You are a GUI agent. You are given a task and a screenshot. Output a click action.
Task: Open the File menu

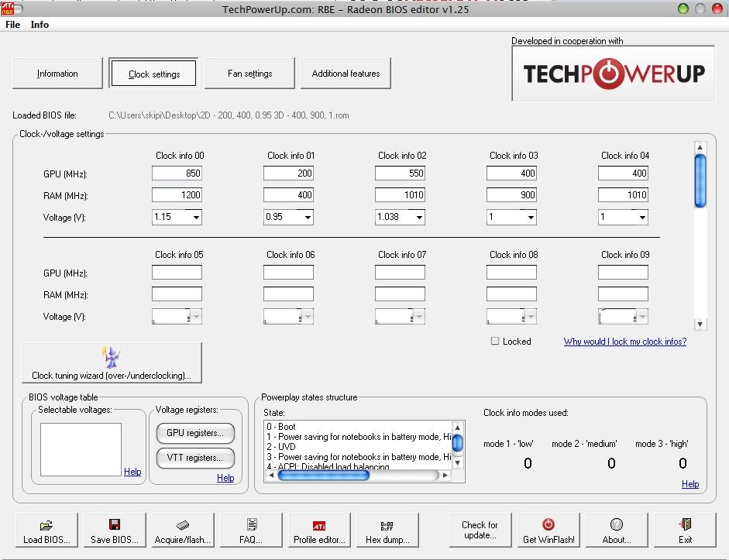(12, 25)
